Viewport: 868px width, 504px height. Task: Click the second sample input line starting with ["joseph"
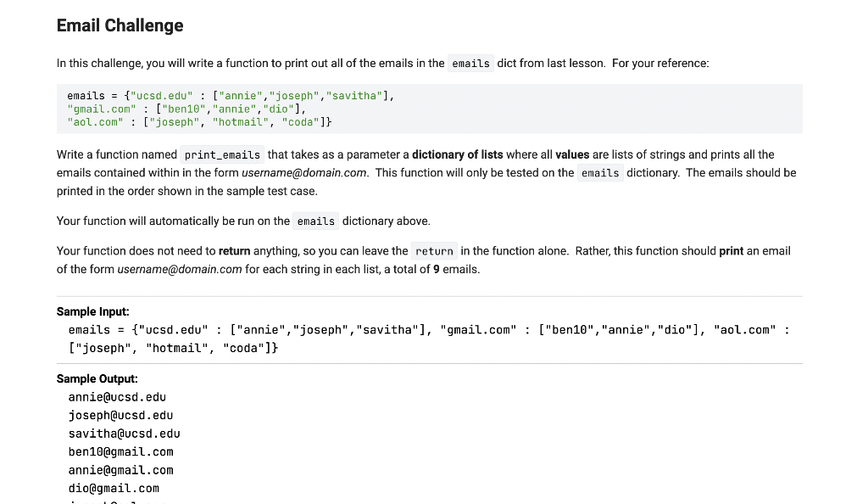tap(173, 349)
